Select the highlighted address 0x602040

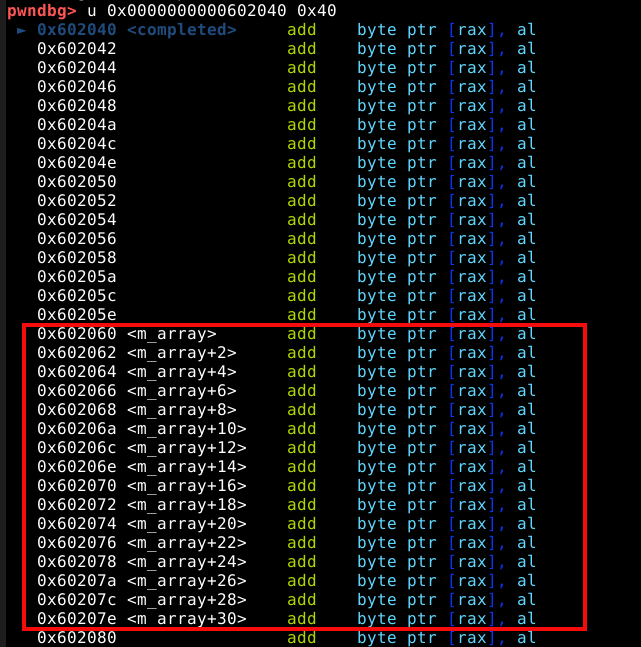(x=77, y=30)
